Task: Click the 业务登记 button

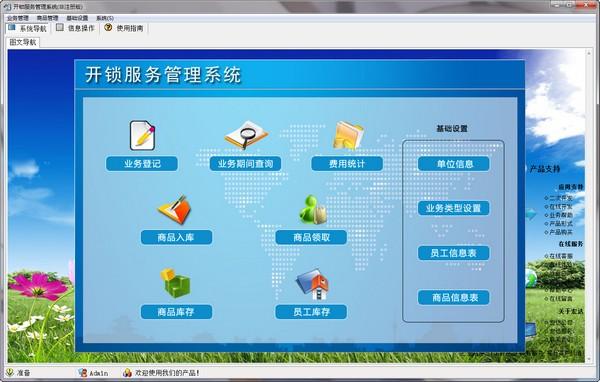Action: (142, 164)
